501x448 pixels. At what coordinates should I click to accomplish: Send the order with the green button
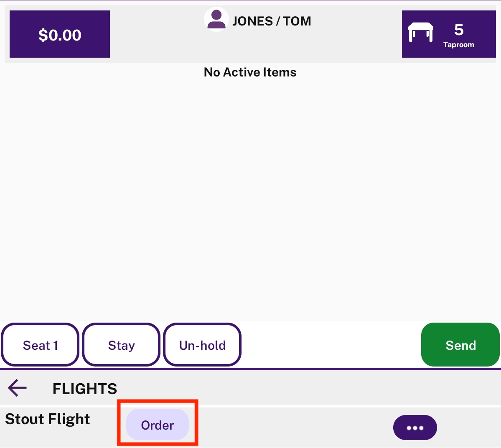[460, 344]
